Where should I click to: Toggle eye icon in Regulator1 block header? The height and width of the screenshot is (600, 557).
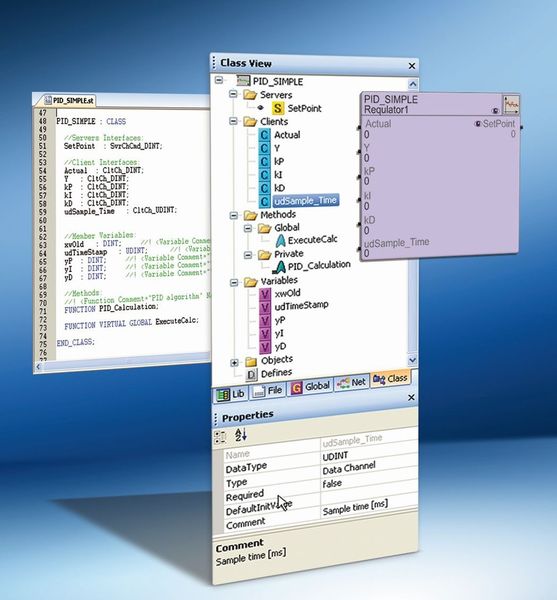495,111
